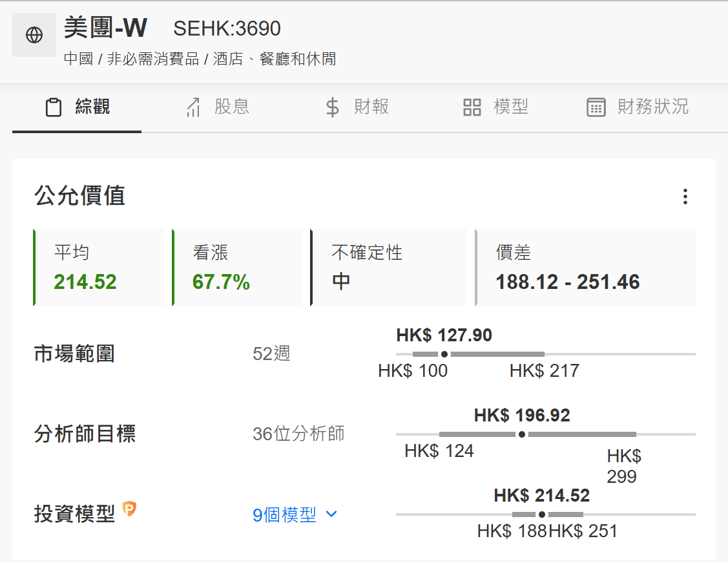Click the dollar sign icon beside 財報
This screenshot has height=563, width=728.
(333, 107)
